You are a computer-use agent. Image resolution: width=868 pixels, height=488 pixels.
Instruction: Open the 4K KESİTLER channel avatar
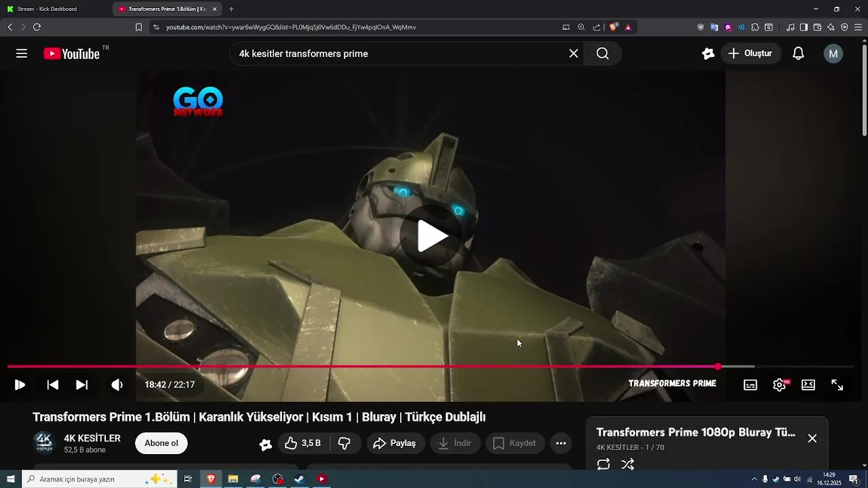coord(44,443)
